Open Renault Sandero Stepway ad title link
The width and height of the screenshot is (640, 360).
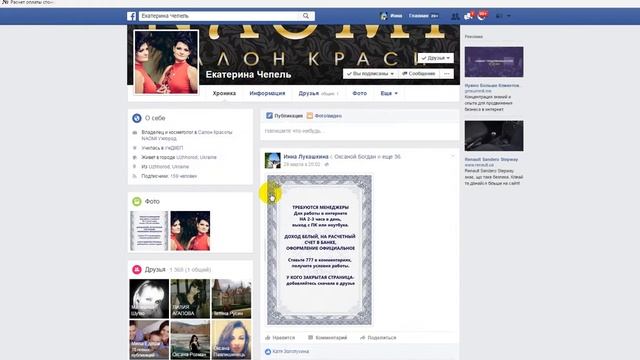(491, 160)
